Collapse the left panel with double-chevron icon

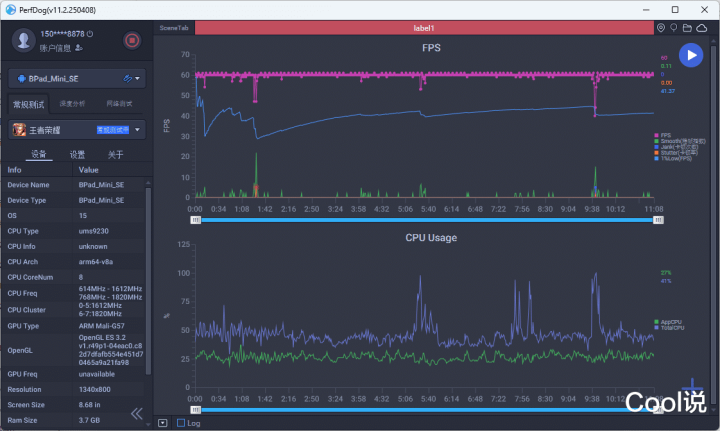(137, 414)
